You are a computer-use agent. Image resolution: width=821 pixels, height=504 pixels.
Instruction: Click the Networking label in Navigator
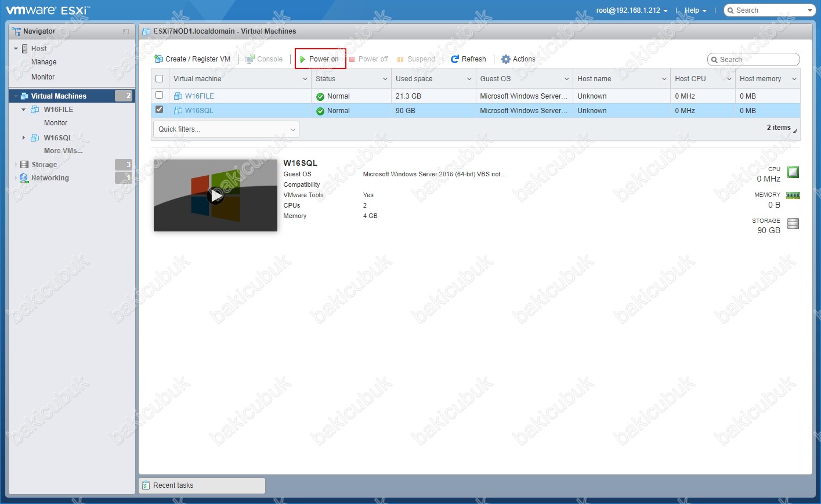50,178
